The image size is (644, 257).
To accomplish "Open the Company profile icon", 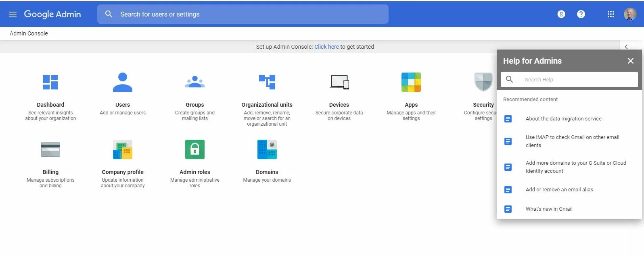I will pyautogui.click(x=123, y=149).
